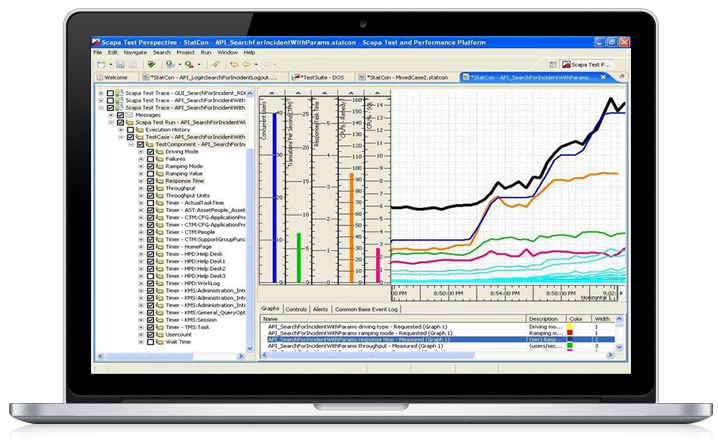
Task: Uncheck the Response Time checkbox
Action: 150,181
